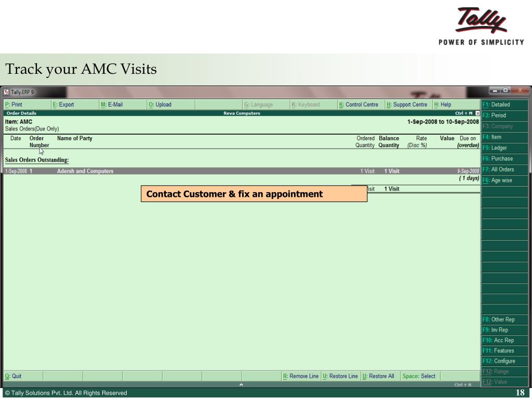Expand the bottom panel with the up arrow

pyautogui.click(x=241, y=384)
